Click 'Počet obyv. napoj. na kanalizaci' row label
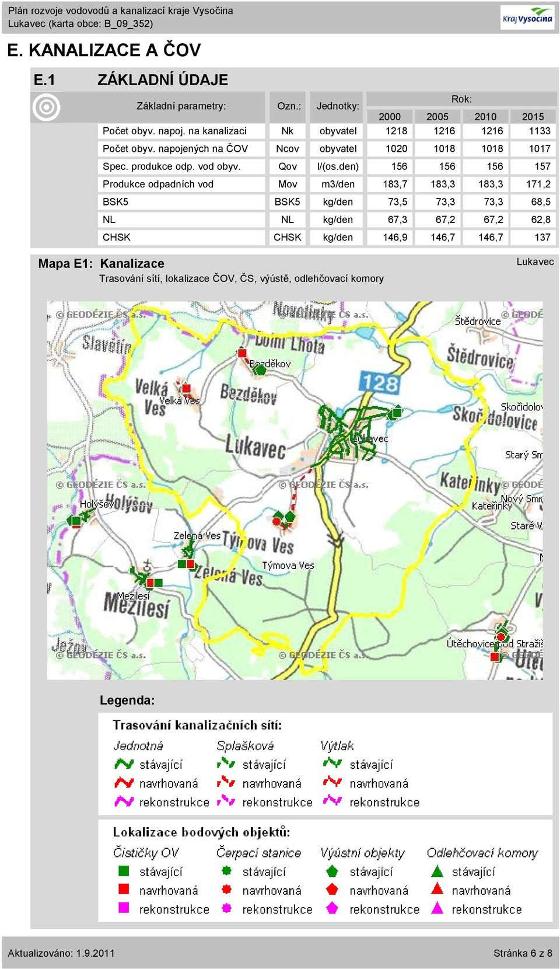This screenshot has height=969, width=560. coord(174,131)
